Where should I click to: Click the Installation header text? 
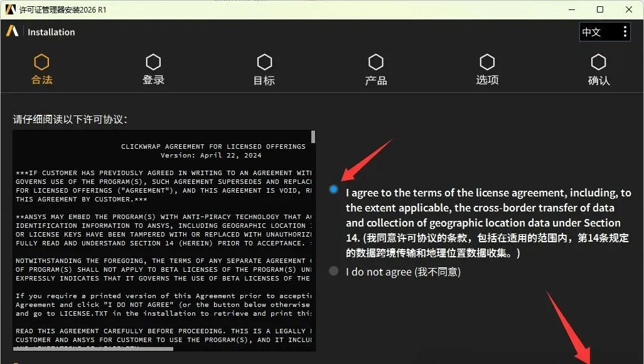point(51,32)
